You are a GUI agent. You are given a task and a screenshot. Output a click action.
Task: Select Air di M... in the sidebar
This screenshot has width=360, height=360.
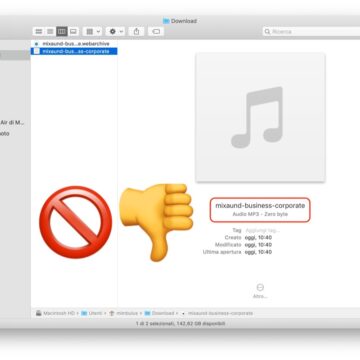pyautogui.click(x=12, y=123)
